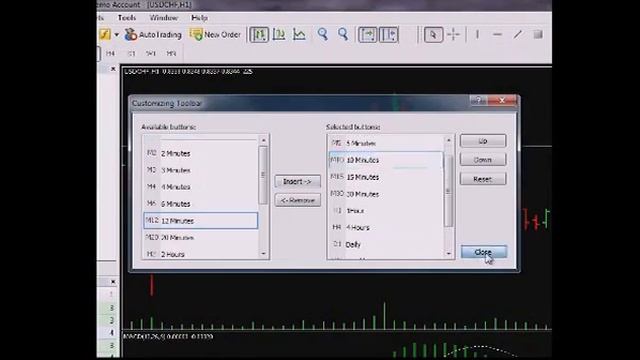
Task: Click the Reset button
Action: coord(483,179)
